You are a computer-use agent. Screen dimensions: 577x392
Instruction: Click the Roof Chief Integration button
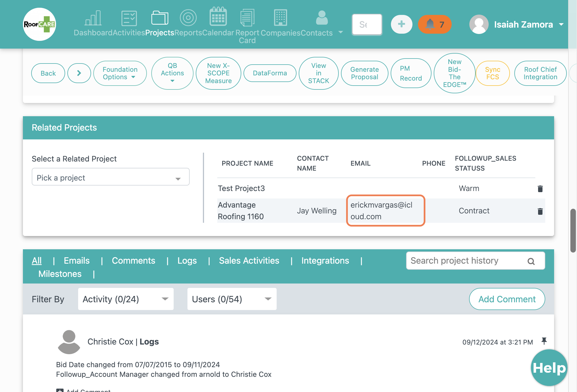point(540,73)
